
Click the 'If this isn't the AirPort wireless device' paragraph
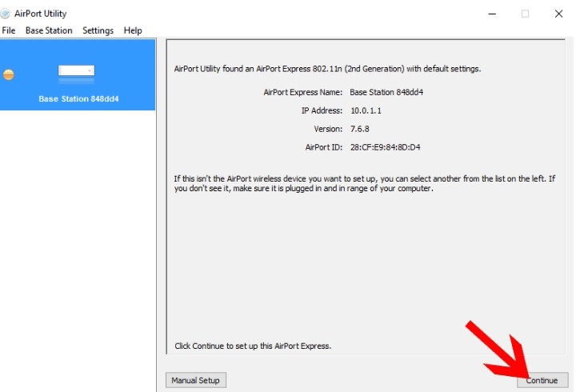(x=365, y=183)
